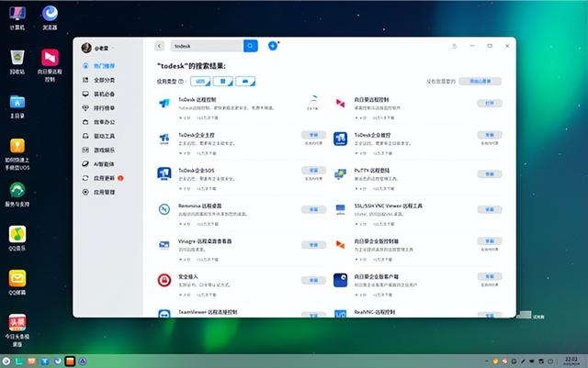
Task: Install PuTTY 远程登陆
Action: tap(490, 173)
